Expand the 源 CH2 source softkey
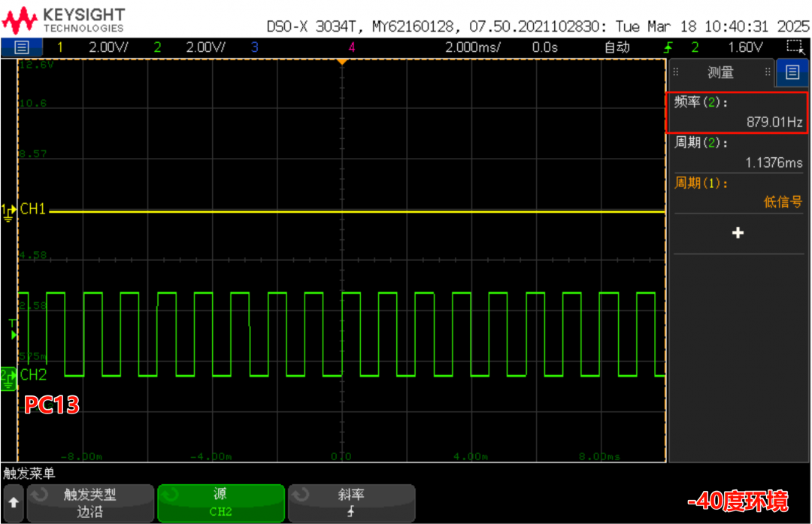812x524 pixels. [221, 503]
